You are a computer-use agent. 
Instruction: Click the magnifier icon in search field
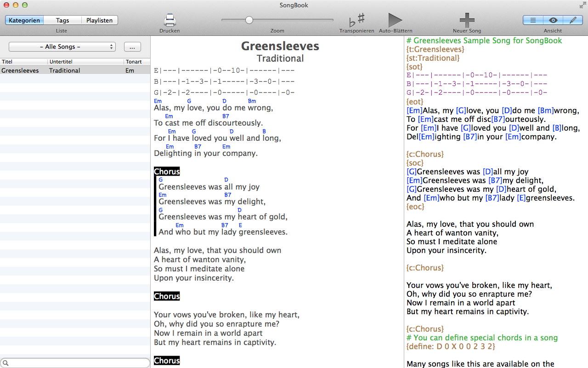pyautogui.click(x=6, y=363)
